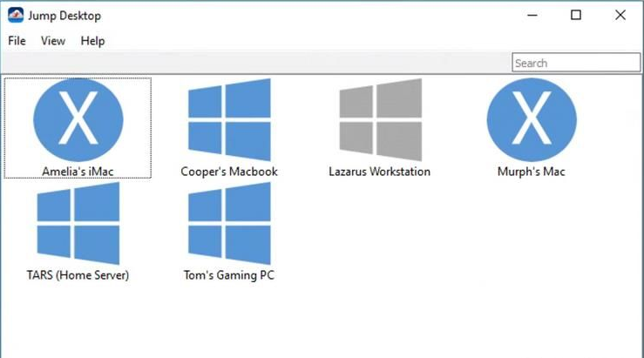The height and width of the screenshot is (358, 644).
Task: Select the Cooper's Macbook Windows icon
Action: [x=229, y=120]
